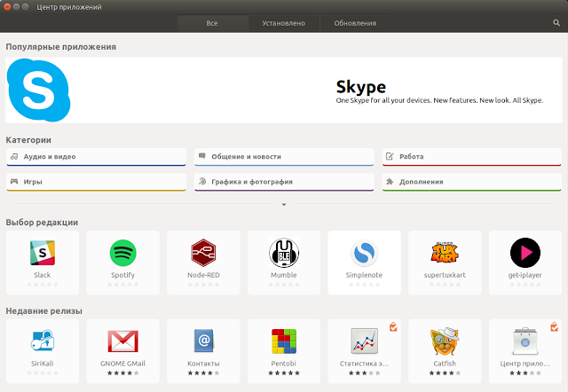Click the supertuxkart app icon
568x392 pixels.
445,252
